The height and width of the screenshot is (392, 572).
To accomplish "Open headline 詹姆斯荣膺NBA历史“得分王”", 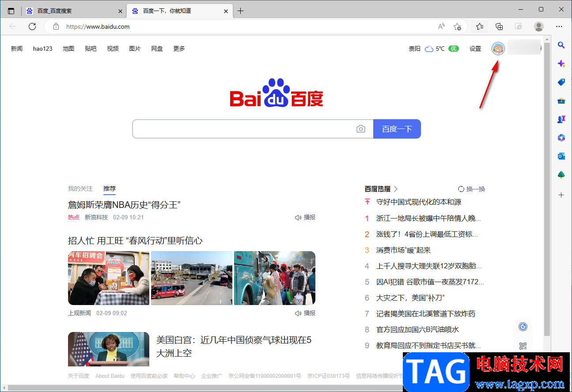I will click(124, 204).
